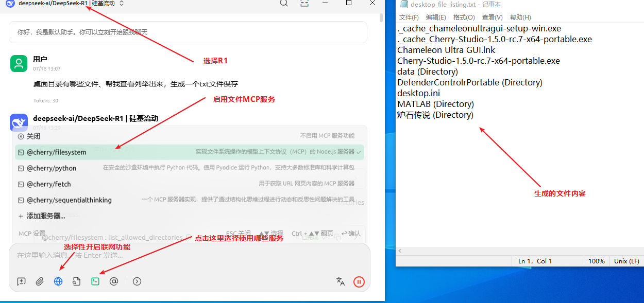Toggle the @cherry/filesystem MCP server

[x=57, y=152]
